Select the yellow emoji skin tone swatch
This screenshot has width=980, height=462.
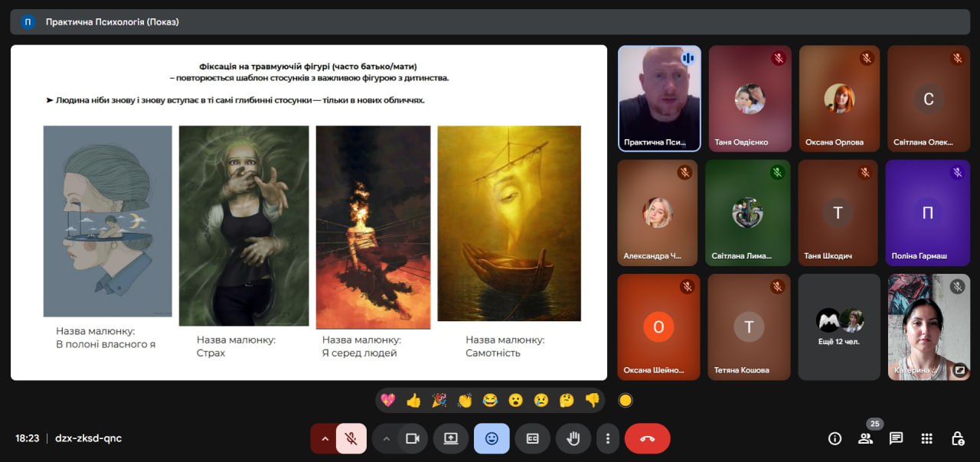626,400
